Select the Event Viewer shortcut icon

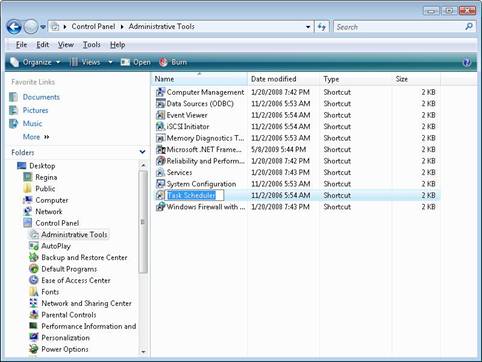(x=161, y=115)
